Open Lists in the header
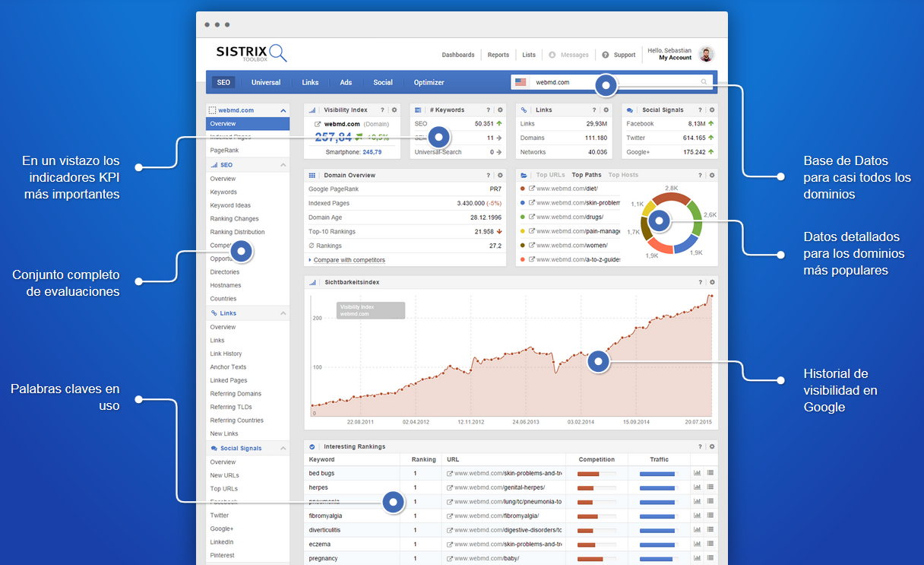The height and width of the screenshot is (565, 924). (529, 55)
